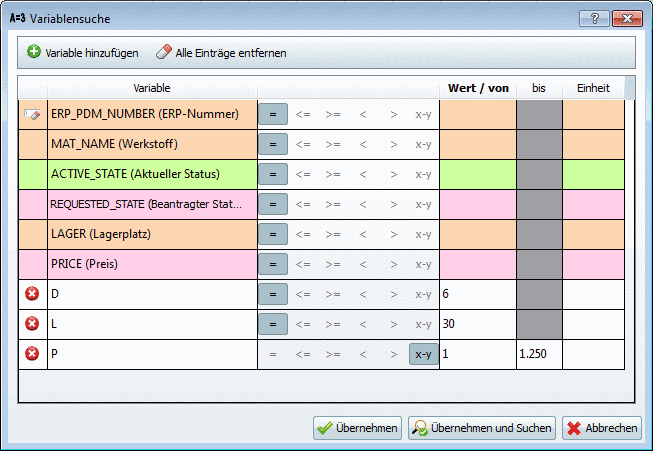This screenshot has height=451, width=653.
Task: Click the eraser icon for Alle Einträge entfernen
Action: 164,52
